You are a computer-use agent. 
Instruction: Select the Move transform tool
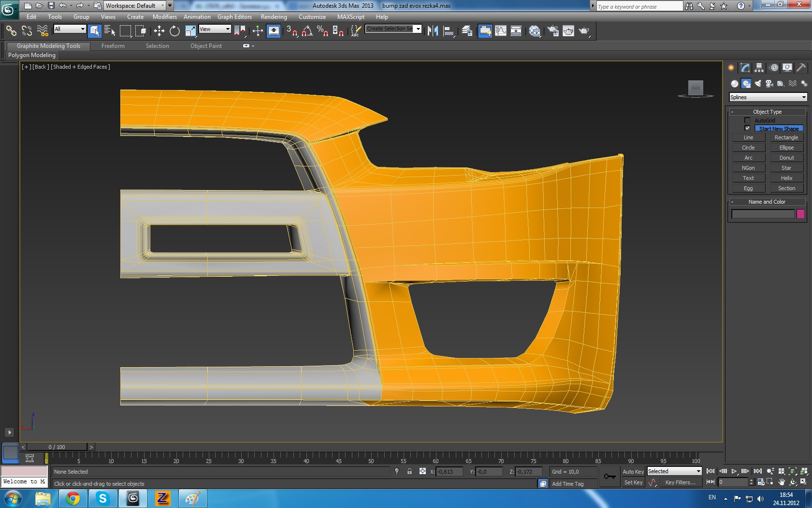pos(159,31)
